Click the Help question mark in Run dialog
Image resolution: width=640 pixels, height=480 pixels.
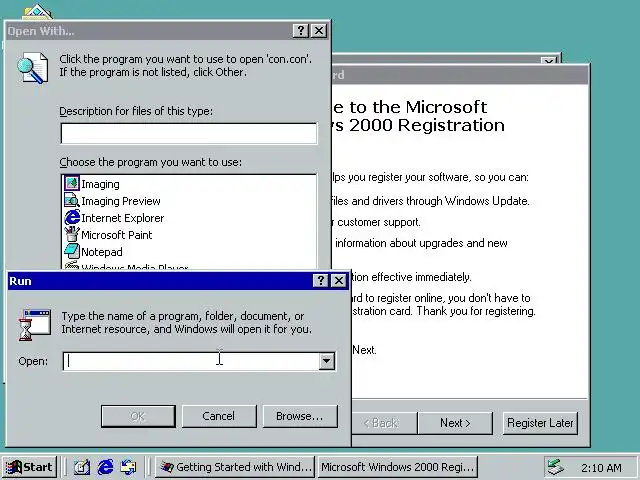(x=320, y=280)
